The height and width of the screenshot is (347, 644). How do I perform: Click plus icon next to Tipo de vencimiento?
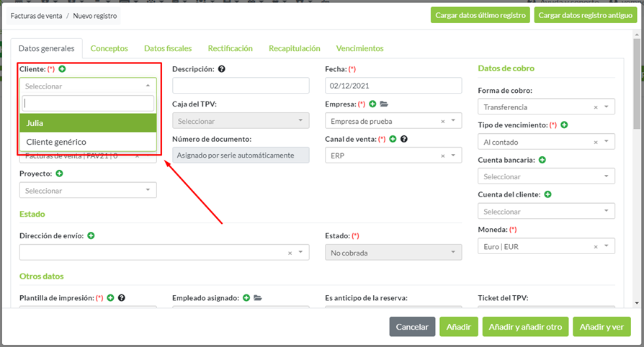[564, 125]
